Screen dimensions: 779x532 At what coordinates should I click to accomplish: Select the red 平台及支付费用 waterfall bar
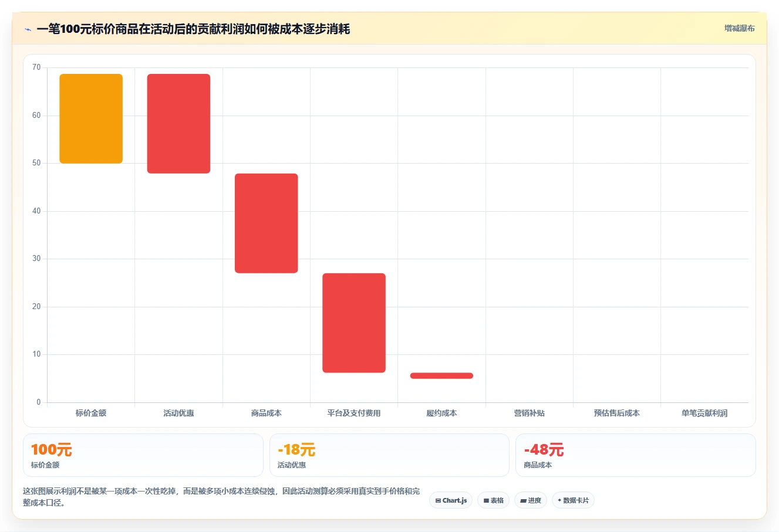click(354, 323)
